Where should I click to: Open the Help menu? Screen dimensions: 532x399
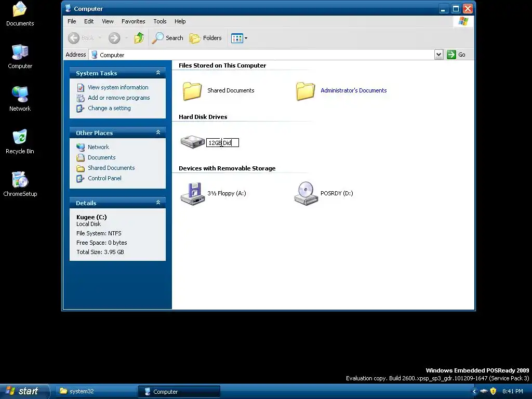tap(180, 21)
